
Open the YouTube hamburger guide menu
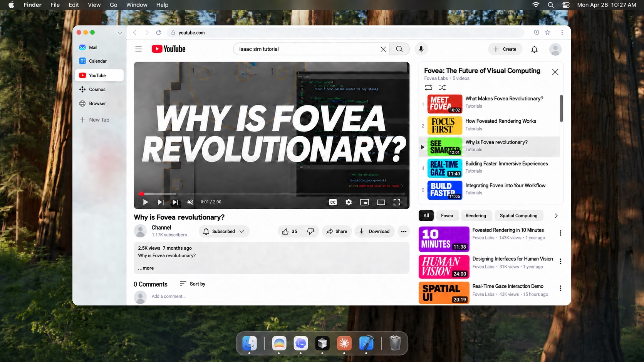coord(139,49)
